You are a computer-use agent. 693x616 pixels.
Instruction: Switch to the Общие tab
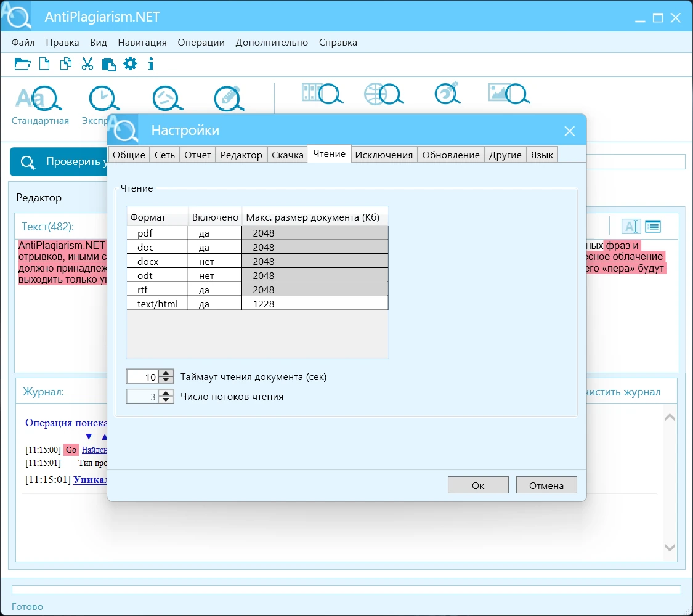tap(129, 155)
